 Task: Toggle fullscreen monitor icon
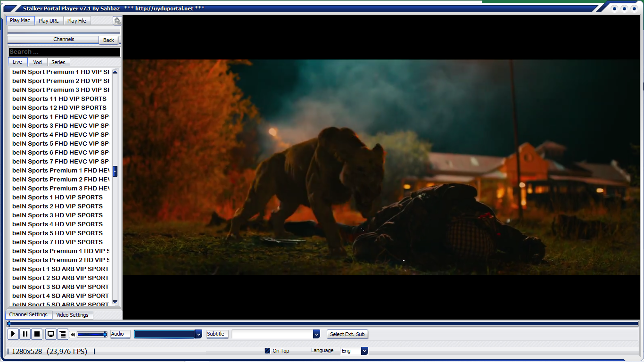[x=51, y=334]
